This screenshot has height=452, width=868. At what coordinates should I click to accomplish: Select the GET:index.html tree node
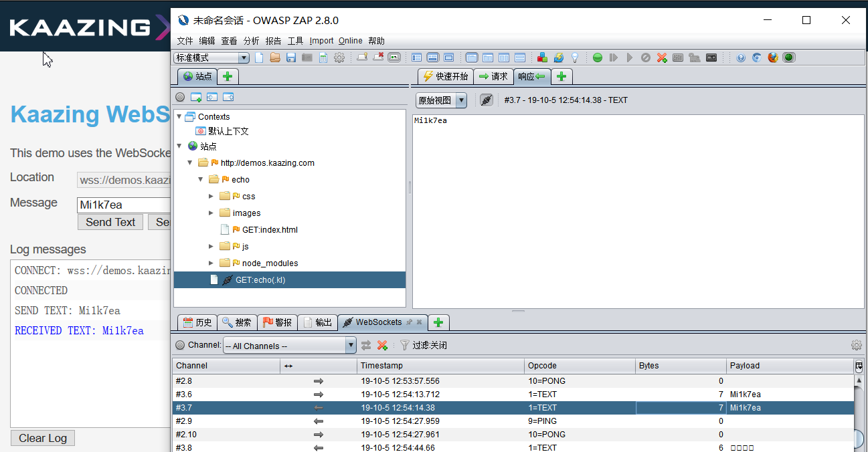click(x=269, y=230)
